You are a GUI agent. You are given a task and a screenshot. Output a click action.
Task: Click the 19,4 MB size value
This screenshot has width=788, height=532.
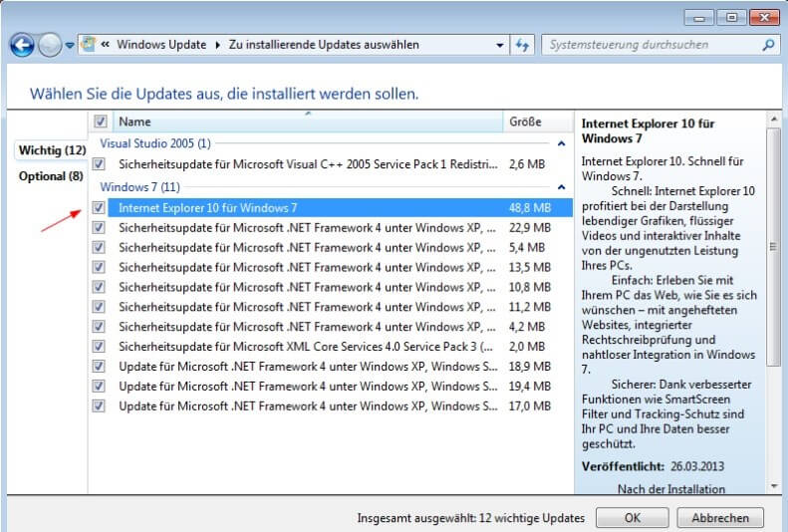530,386
